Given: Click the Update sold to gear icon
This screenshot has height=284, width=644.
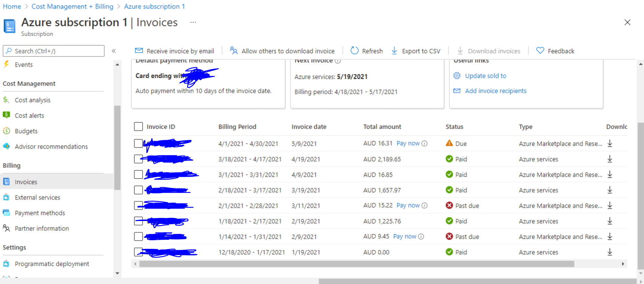Looking at the screenshot, I should (x=457, y=76).
